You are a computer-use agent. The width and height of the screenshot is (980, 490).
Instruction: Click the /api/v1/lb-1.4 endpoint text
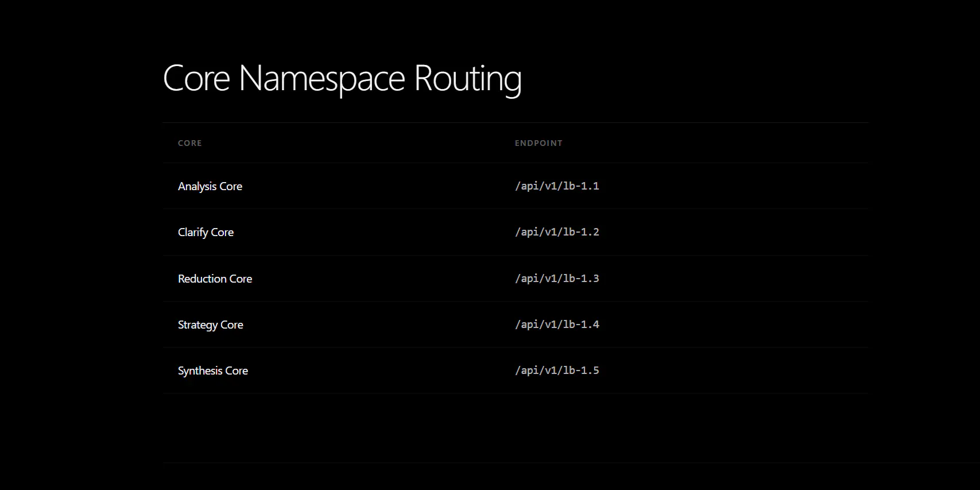[557, 325]
